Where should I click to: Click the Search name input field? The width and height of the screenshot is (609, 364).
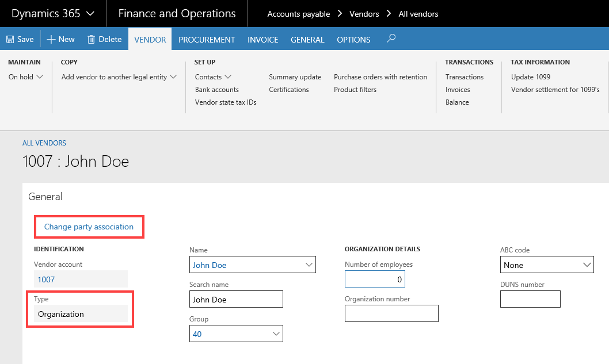pos(236,299)
